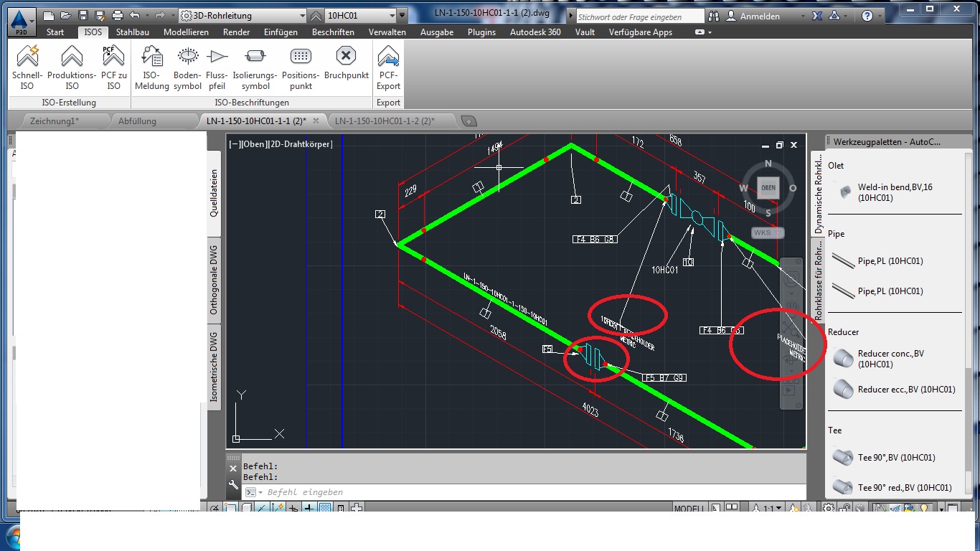Click the search field Stichwort oder Frage
The height and width of the screenshot is (551, 980).
[x=640, y=17]
